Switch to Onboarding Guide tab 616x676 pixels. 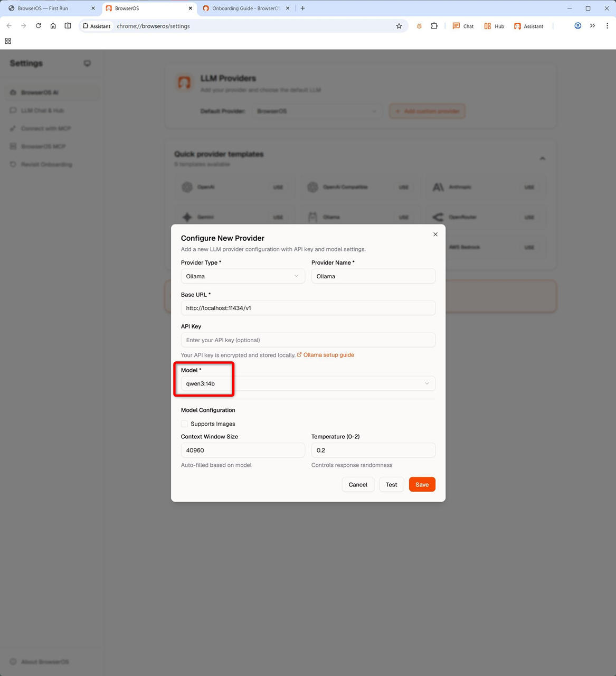(245, 8)
